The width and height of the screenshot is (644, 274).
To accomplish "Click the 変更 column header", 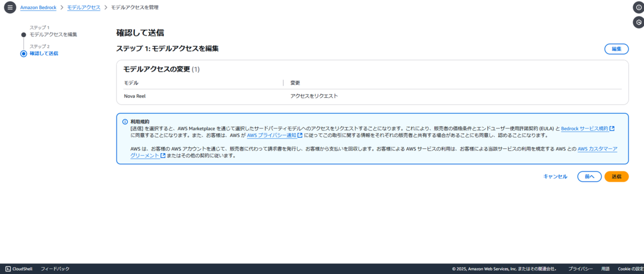I will tap(295, 83).
